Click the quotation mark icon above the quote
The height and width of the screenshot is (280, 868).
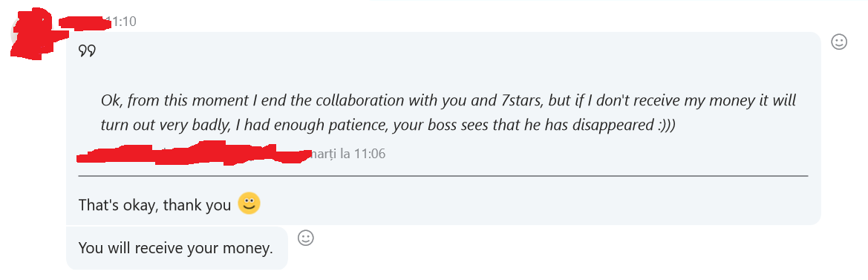tap(88, 51)
